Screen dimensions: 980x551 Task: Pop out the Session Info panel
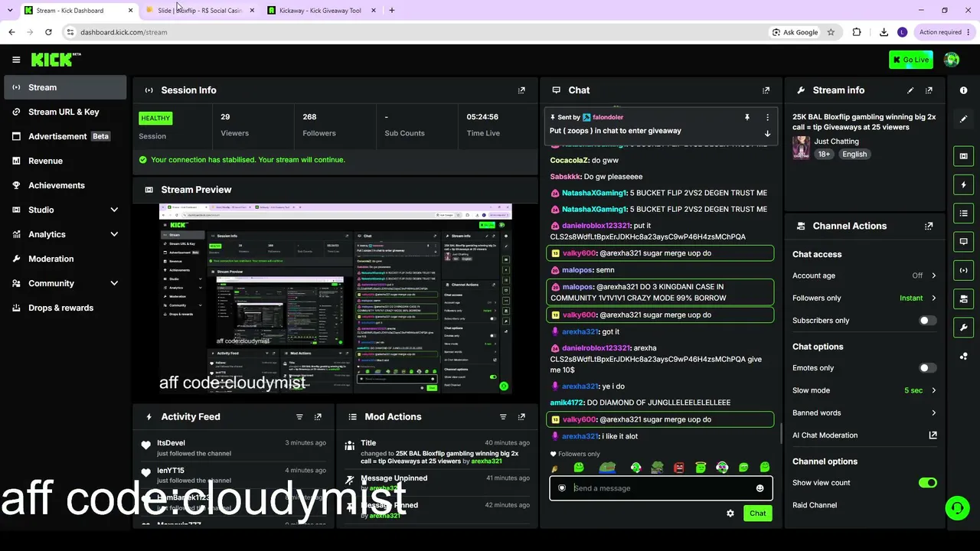pyautogui.click(x=521, y=90)
